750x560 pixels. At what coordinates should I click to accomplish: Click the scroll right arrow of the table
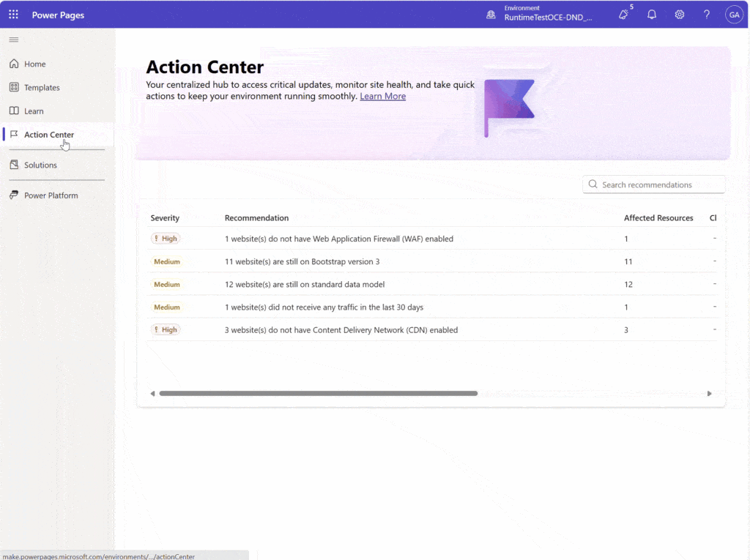click(x=709, y=394)
